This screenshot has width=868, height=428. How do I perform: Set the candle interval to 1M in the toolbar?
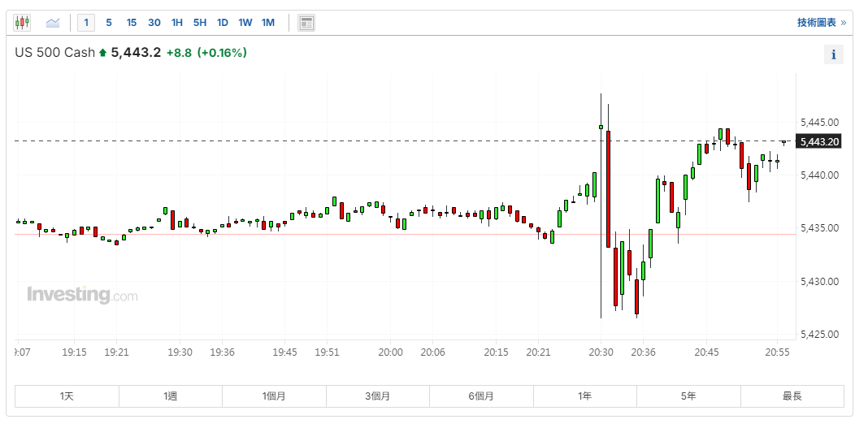(268, 23)
